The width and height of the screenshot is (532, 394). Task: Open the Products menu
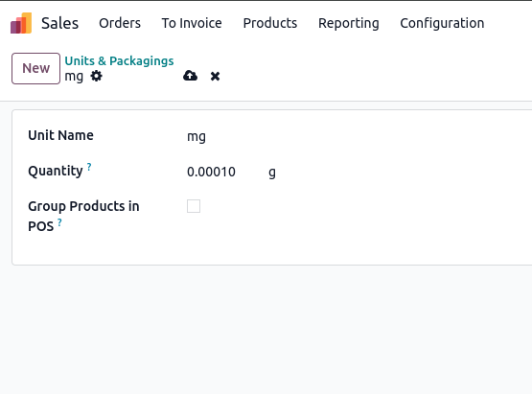tap(270, 23)
